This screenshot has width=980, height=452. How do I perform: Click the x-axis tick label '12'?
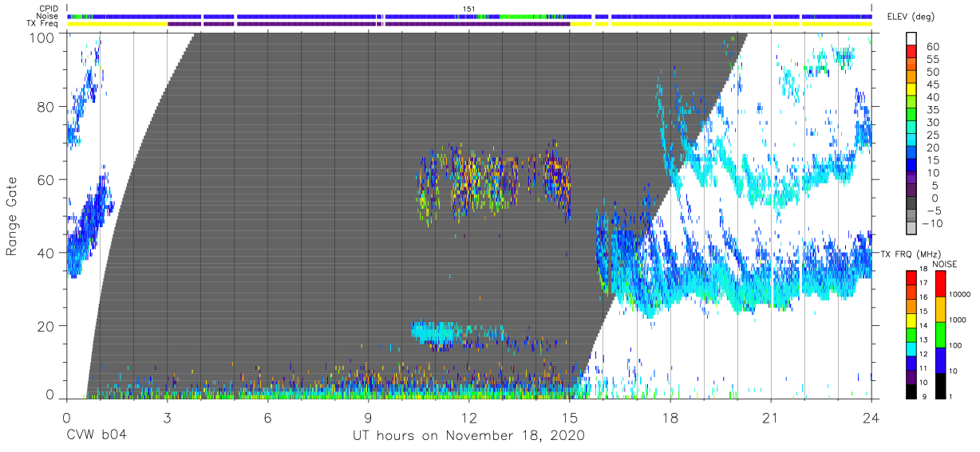tap(469, 417)
